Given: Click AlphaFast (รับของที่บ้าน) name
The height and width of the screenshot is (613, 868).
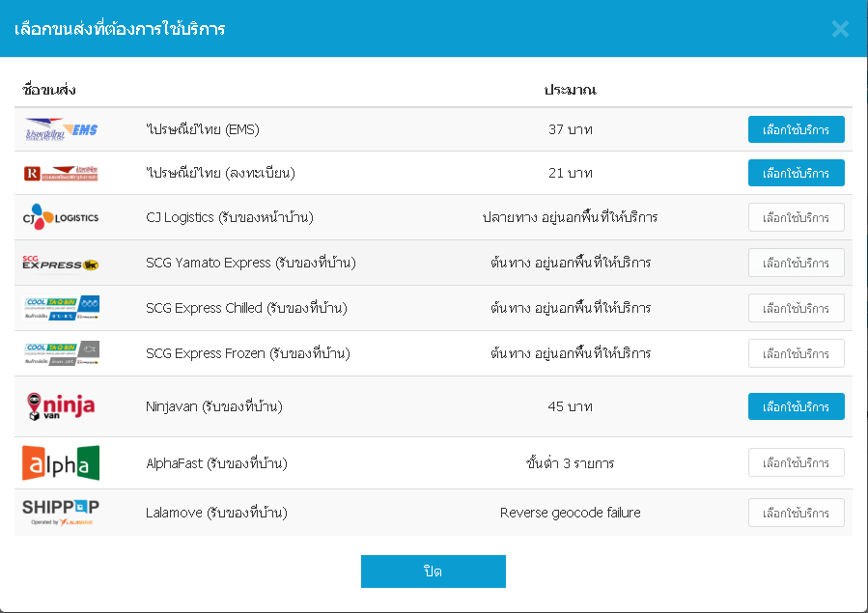Looking at the screenshot, I should point(216,463).
